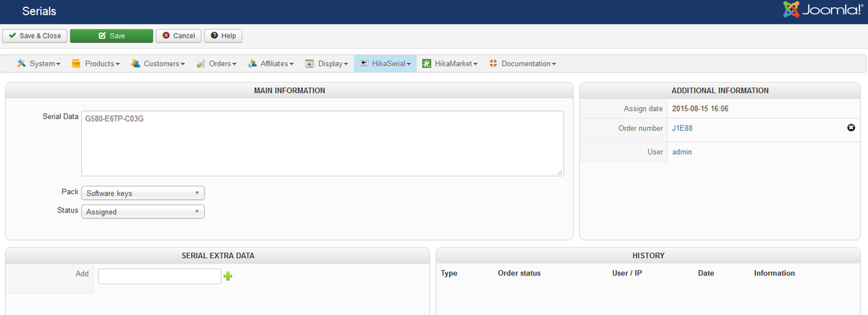Open the Orders dropdown menu
The width and height of the screenshot is (868, 315).
coord(216,64)
